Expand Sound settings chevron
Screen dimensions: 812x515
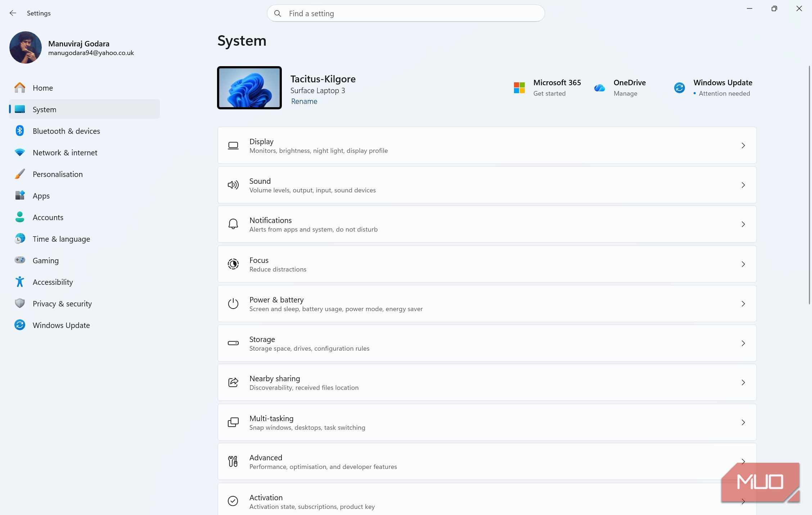pyautogui.click(x=743, y=185)
